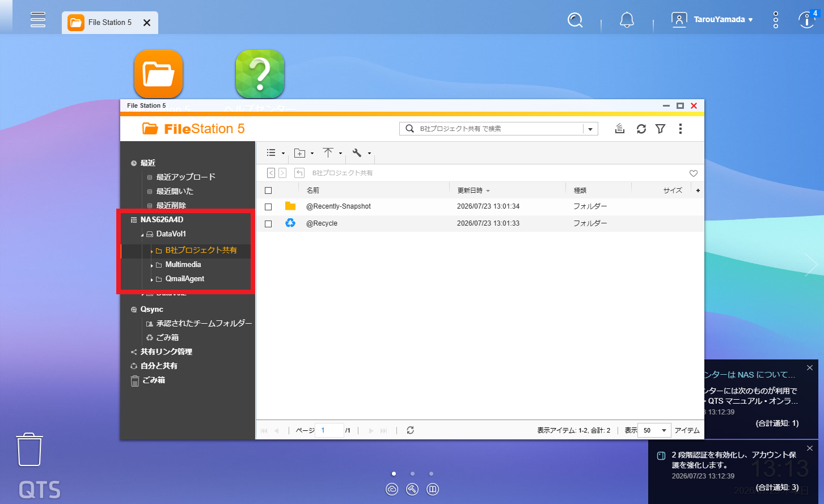
Task: Open the tools wrench dropdown
Action: click(361, 153)
